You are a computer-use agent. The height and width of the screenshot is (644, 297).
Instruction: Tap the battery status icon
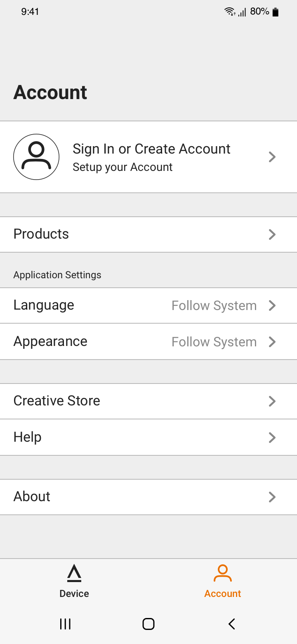(x=276, y=12)
